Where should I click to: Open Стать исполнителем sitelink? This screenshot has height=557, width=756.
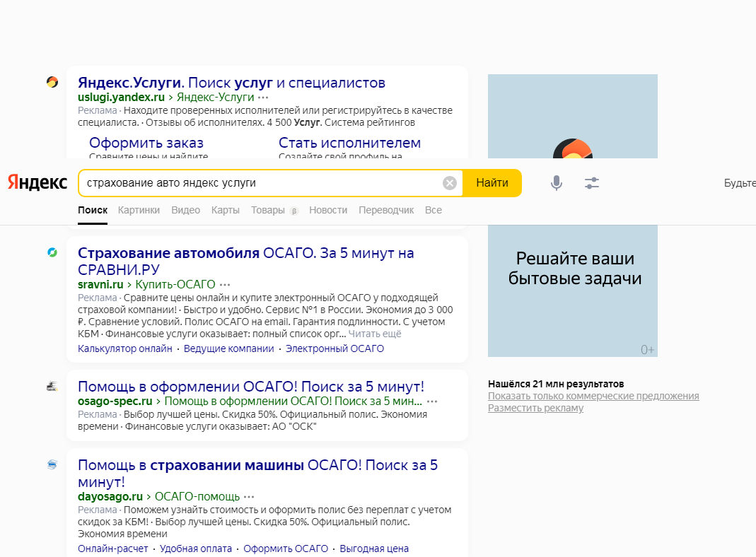click(349, 143)
